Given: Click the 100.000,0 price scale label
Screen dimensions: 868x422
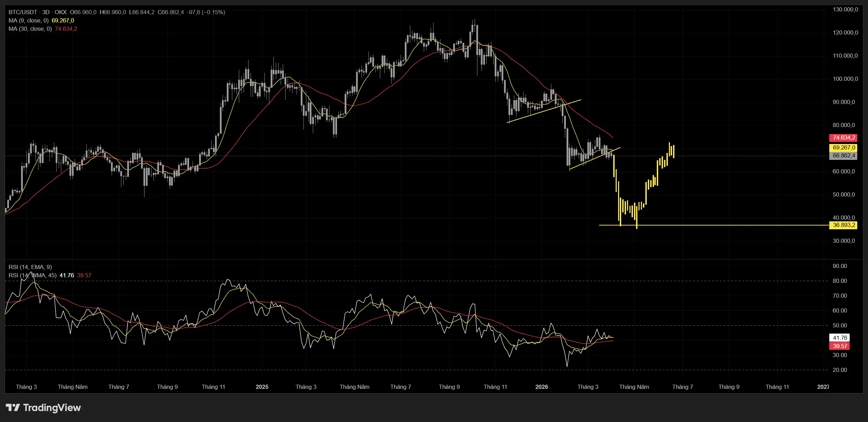Looking at the screenshot, I should pos(845,79).
